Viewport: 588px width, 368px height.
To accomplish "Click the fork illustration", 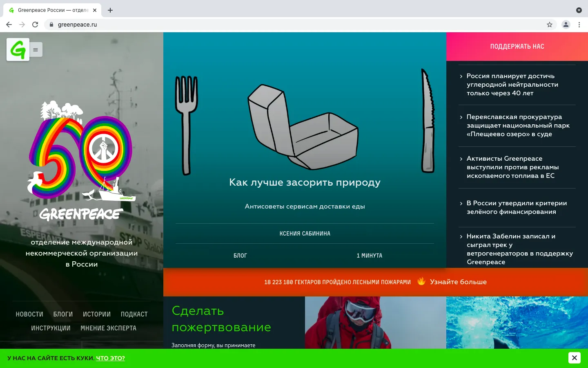I will point(186,126).
